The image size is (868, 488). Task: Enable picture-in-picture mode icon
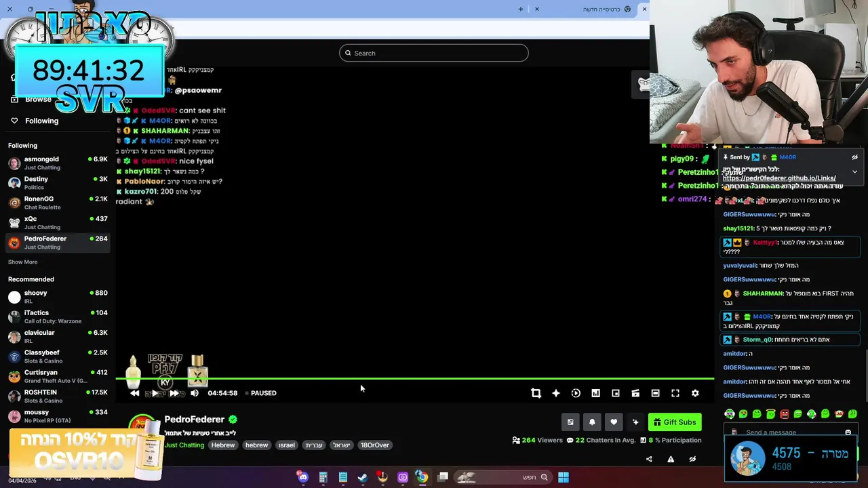point(616,393)
